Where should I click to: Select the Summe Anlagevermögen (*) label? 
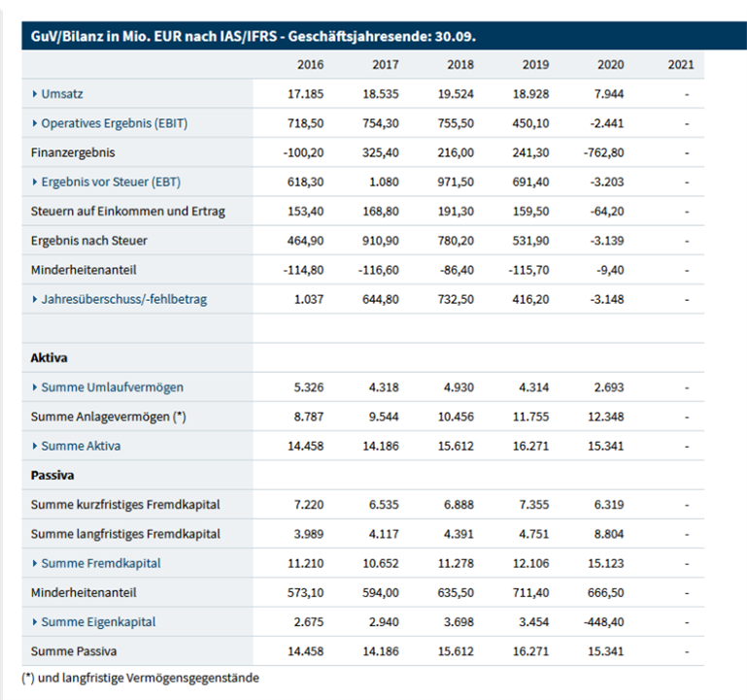pos(109,417)
